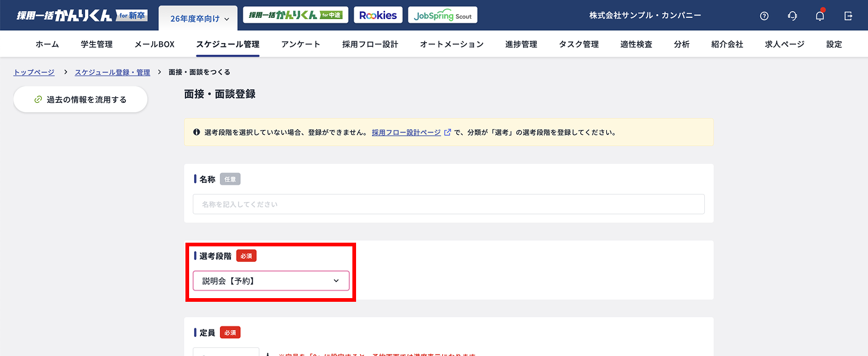Expand the 26年度卒向け year dropdown
This screenshot has height=356, width=868.
coord(199,18)
